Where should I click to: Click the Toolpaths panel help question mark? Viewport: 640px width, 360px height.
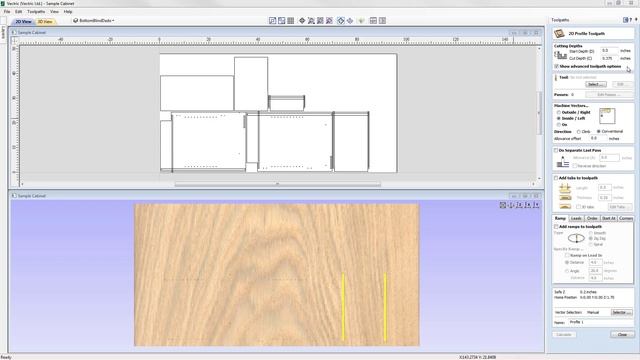(x=631, y=20)
